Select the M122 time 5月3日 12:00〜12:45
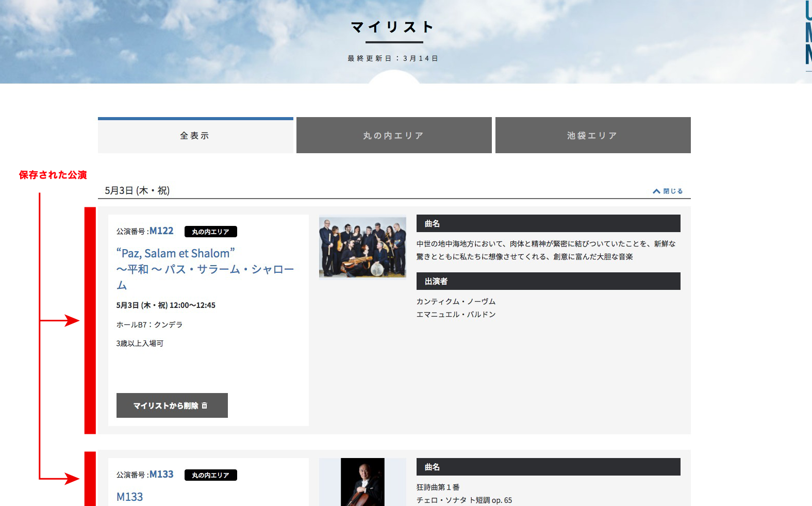812x506 pixels. (166, 305)
